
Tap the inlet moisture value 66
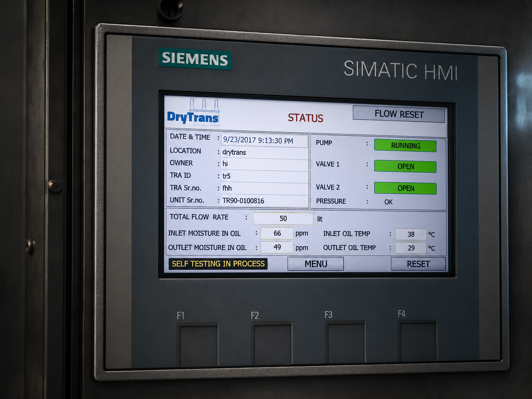click(277, 233)
